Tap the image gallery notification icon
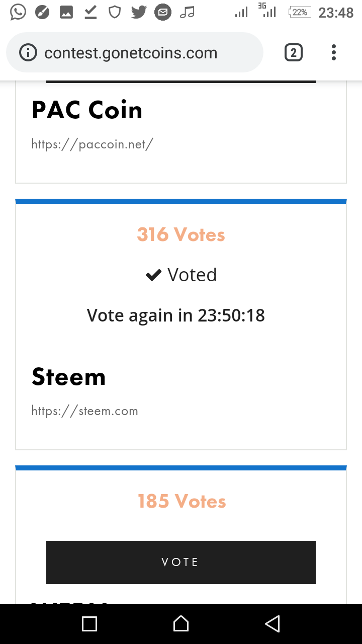 point(66,12)
